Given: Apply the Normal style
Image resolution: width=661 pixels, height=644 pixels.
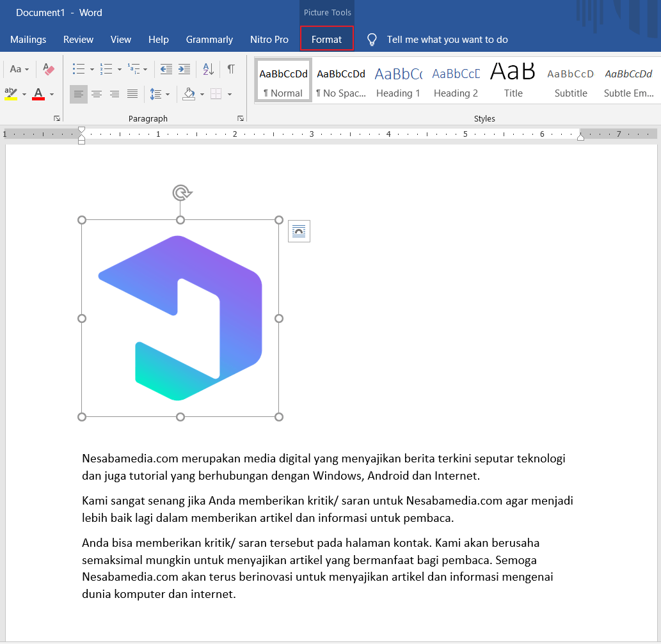Looking at the screenshot, I should tap(283, 81).
